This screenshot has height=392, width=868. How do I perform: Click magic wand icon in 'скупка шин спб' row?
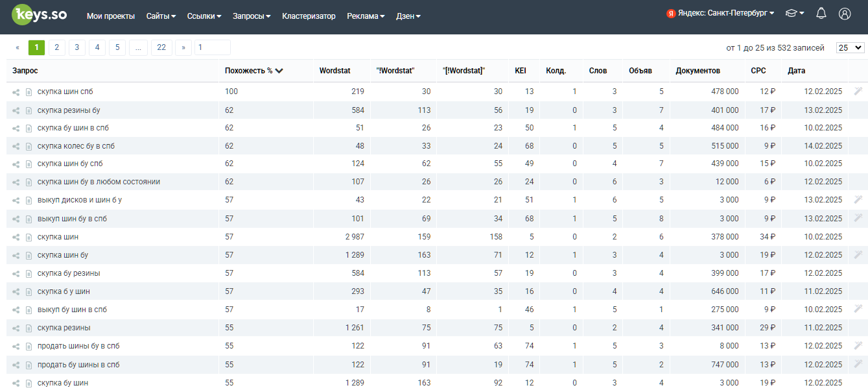point(858,92)
